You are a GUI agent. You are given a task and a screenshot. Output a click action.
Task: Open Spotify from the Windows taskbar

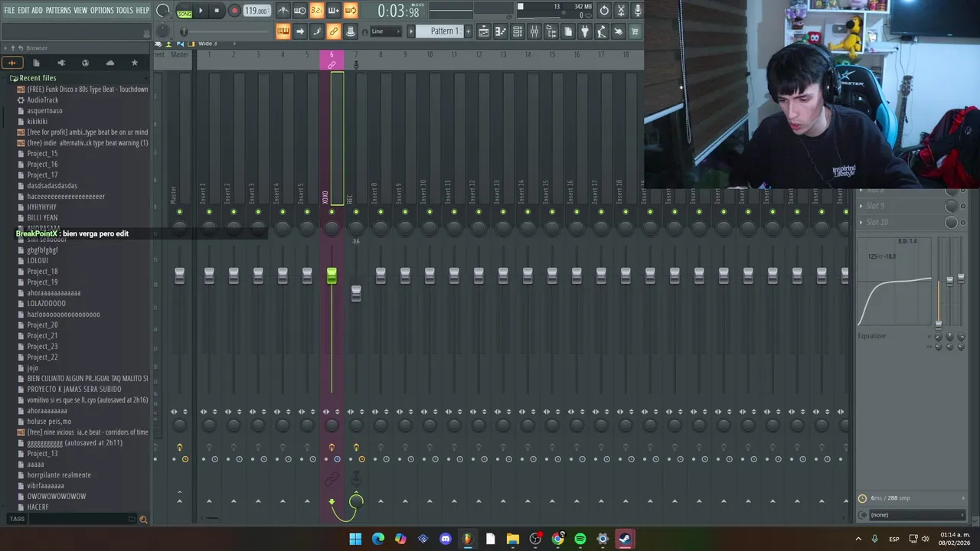tap(580, 539)
